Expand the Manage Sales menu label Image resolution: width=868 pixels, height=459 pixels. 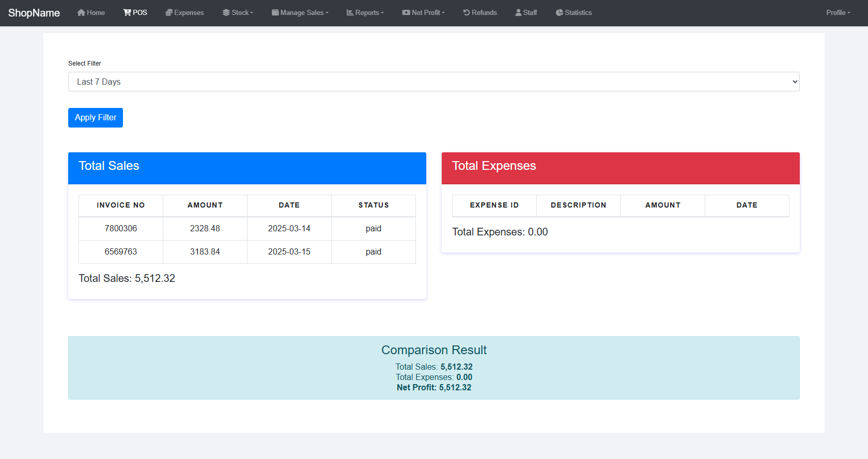(x=304, y=12)
